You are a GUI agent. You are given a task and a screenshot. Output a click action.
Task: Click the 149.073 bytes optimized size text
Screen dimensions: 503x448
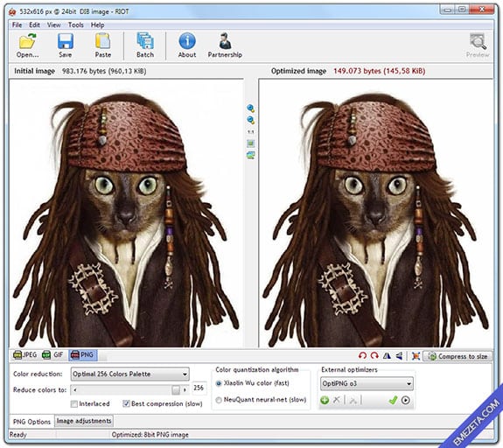point(380,71)
